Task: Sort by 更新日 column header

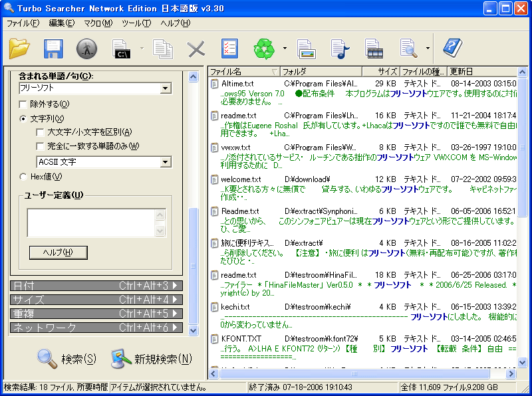Action: click(x=481, y=72)
